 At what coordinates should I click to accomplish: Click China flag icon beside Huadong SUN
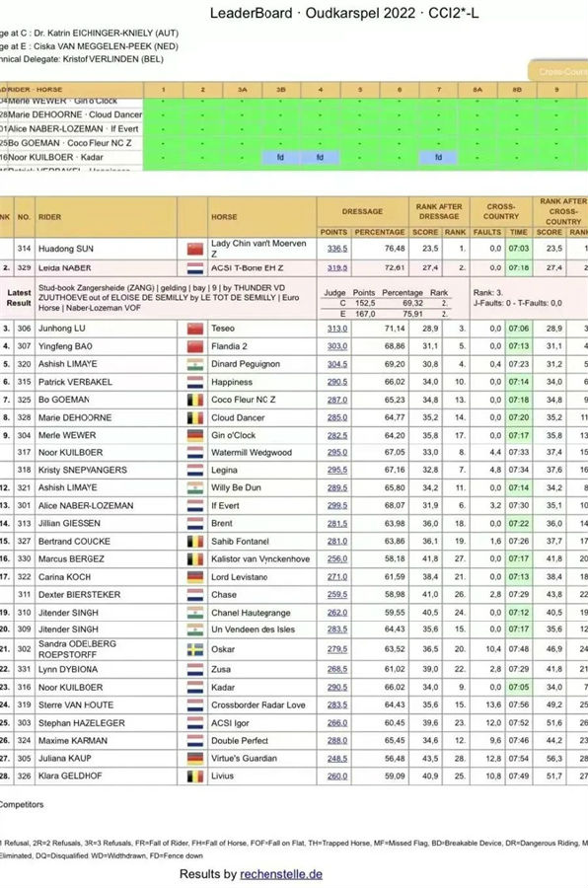pos(194,249)
